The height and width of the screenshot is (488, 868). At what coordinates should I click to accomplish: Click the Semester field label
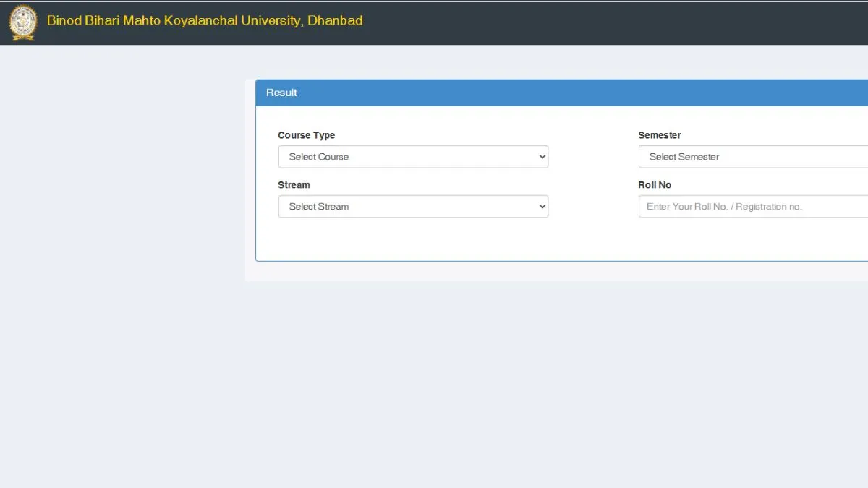click(x=659, y=135)
